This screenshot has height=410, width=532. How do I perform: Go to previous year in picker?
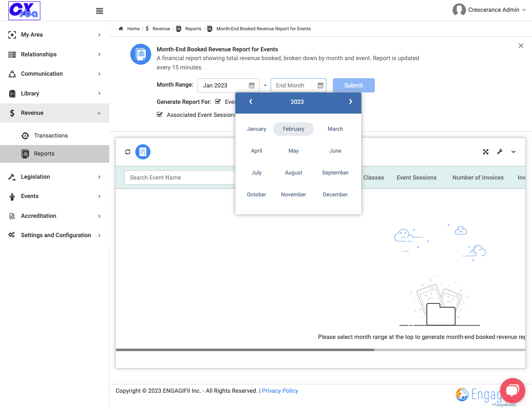tap(250, 101)
